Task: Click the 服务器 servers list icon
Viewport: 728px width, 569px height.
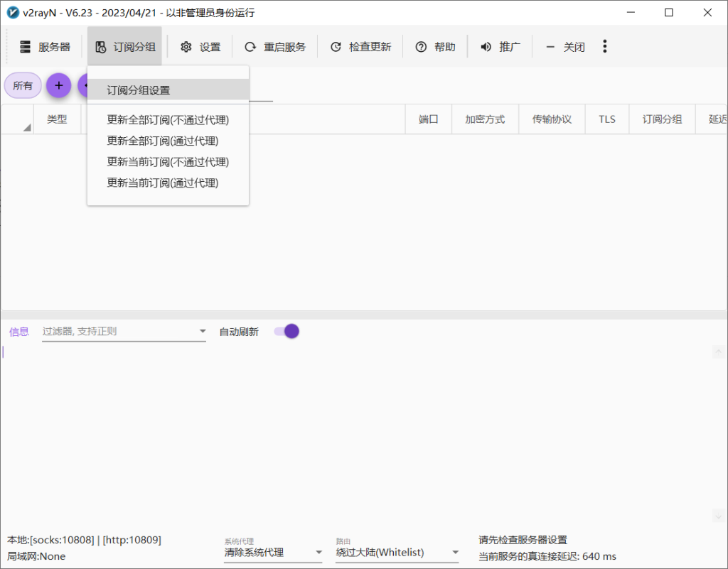Action: (x=23, y=46)
